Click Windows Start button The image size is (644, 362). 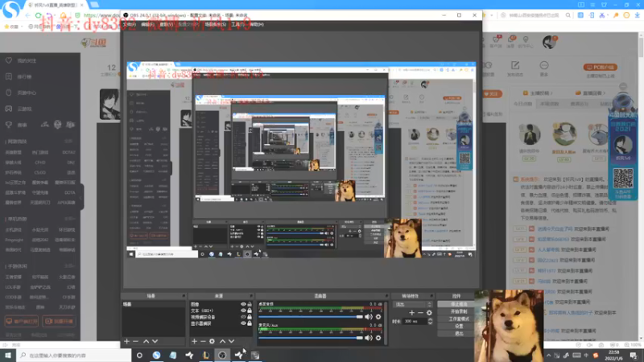tap(8, 355)
